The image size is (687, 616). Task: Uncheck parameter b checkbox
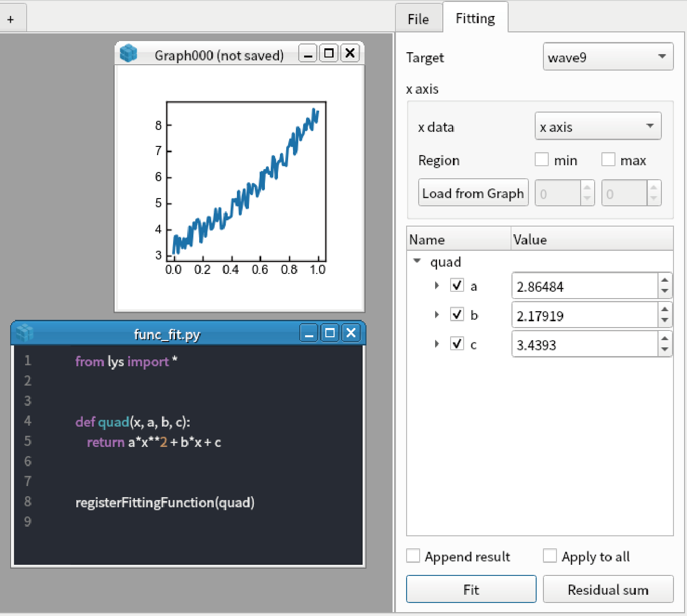[457, 315]
